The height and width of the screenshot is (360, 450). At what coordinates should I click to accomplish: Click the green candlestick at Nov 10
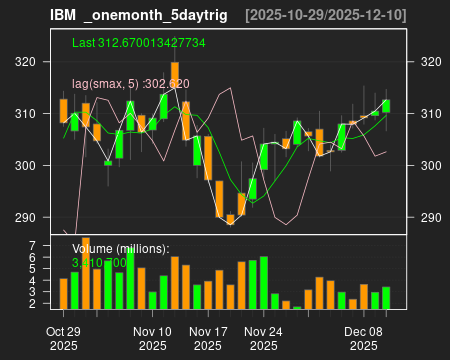point(152,124)
